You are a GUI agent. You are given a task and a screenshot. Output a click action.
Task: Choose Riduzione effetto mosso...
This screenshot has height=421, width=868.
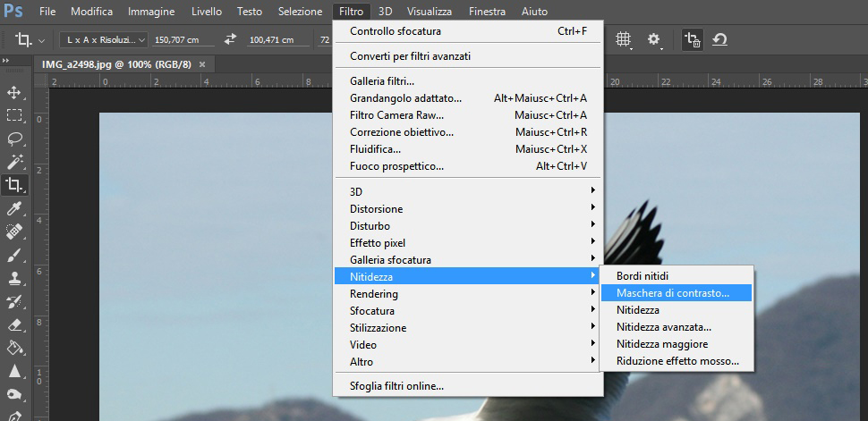pos(677,361)
